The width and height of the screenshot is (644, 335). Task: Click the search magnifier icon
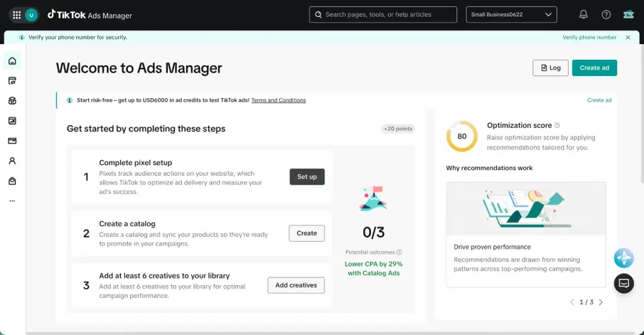[x=318, y=14]
